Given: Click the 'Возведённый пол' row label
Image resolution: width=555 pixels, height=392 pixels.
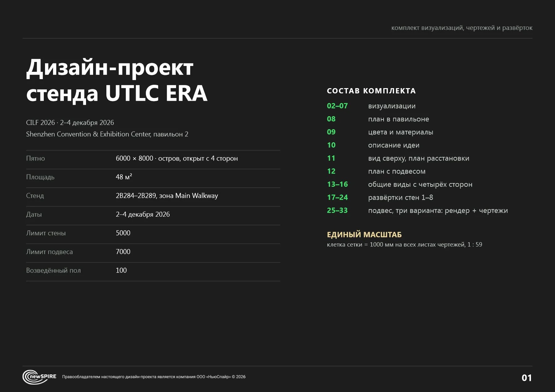Looking at the screenshot, I should point(53,271).
